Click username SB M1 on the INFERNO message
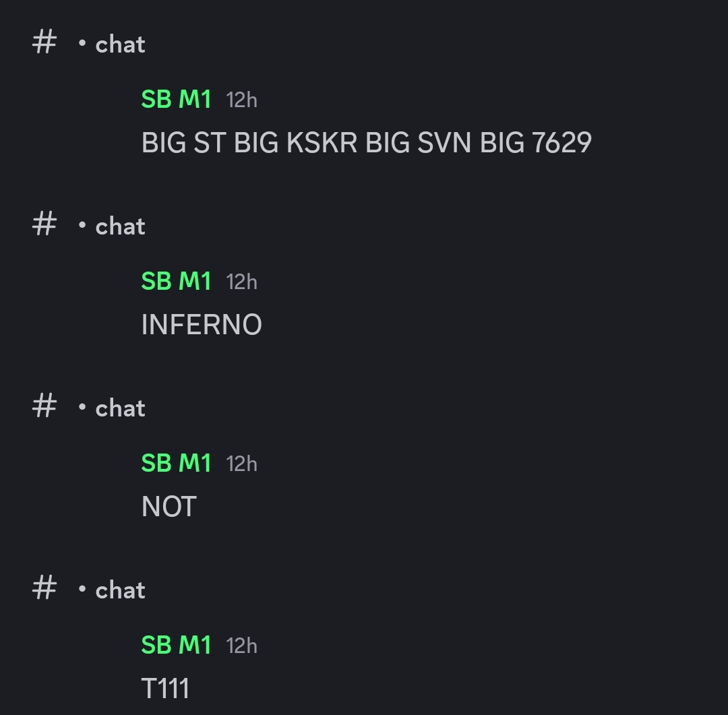The width and height of the screenshot is (728, 715). click(x=177, y=282)
